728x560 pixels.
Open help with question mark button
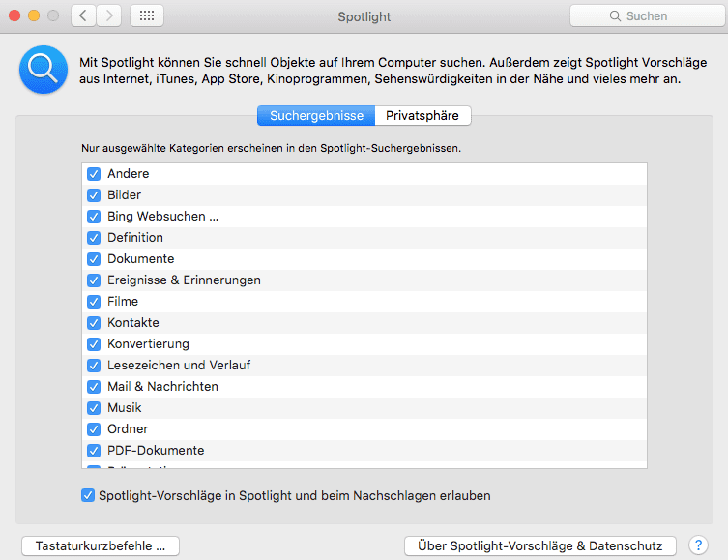[x=698, y=545]
